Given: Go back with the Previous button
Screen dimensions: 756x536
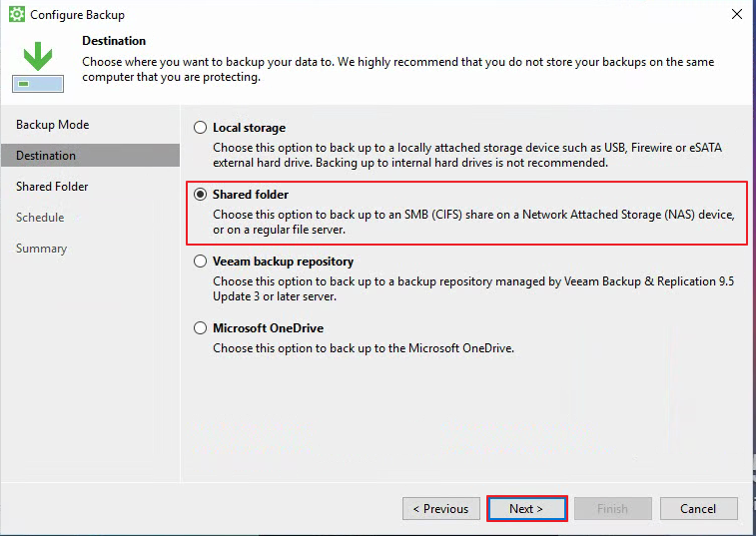Looking at the screenshot, I should [441, 508].
